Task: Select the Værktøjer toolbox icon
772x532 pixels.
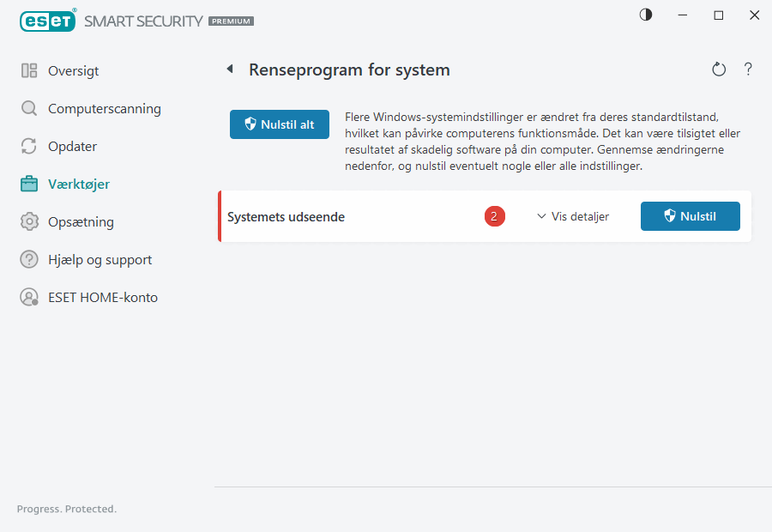Action: [x=29, y=184]
